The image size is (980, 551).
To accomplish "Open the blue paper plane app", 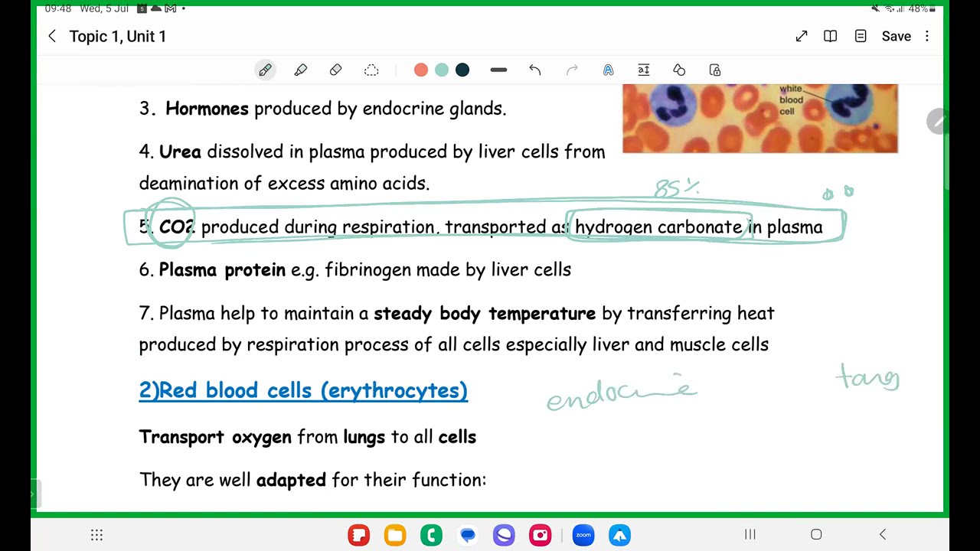I will pos(620,535).
